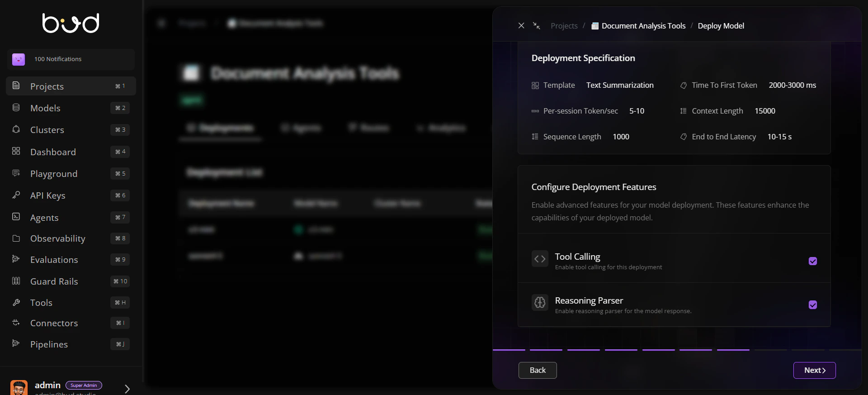Select Tools in the sidebar
Screen dimensions: 868x395
(71, 302)
